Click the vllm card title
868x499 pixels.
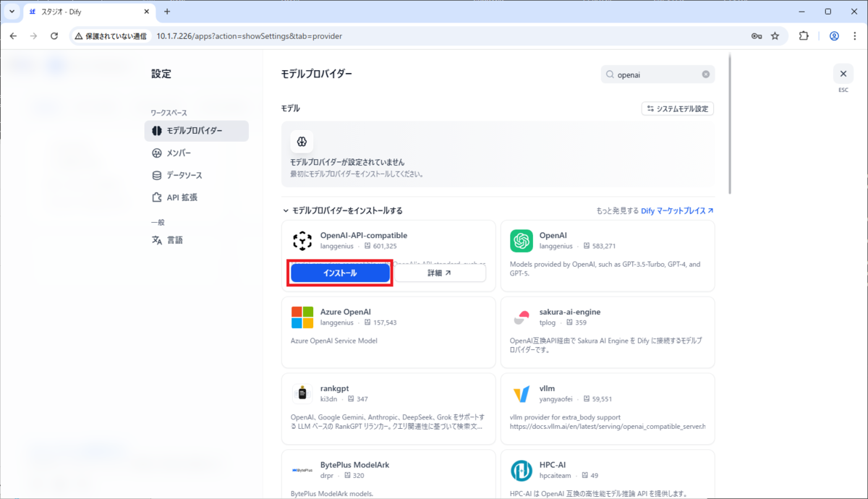point(547,388)
